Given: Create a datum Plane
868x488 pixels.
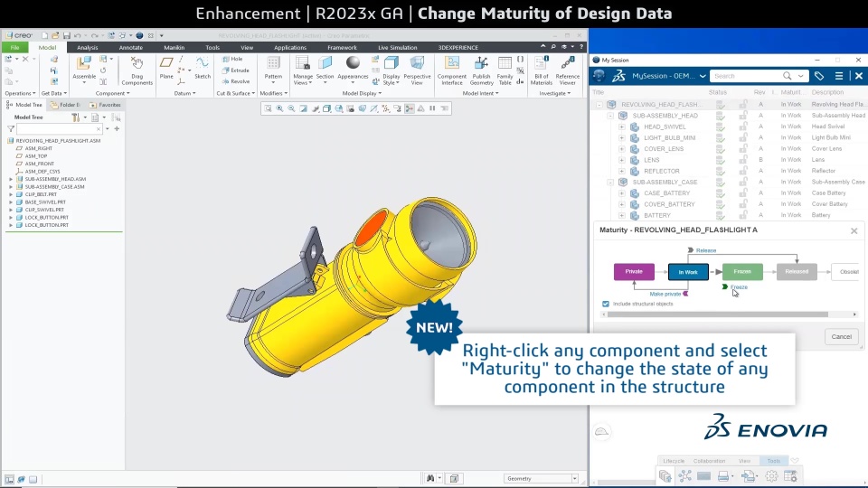Looking at the screenshot, I should click(166, 68).
